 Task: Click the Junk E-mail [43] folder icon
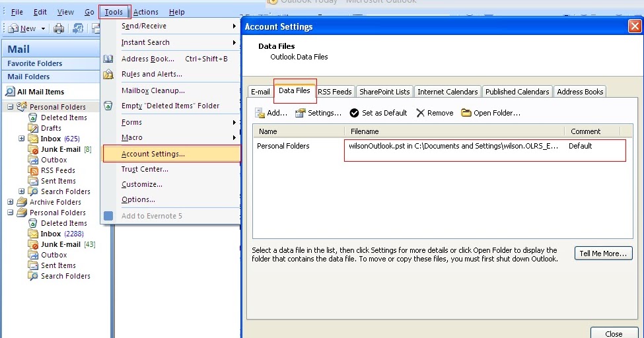point(33,244)
